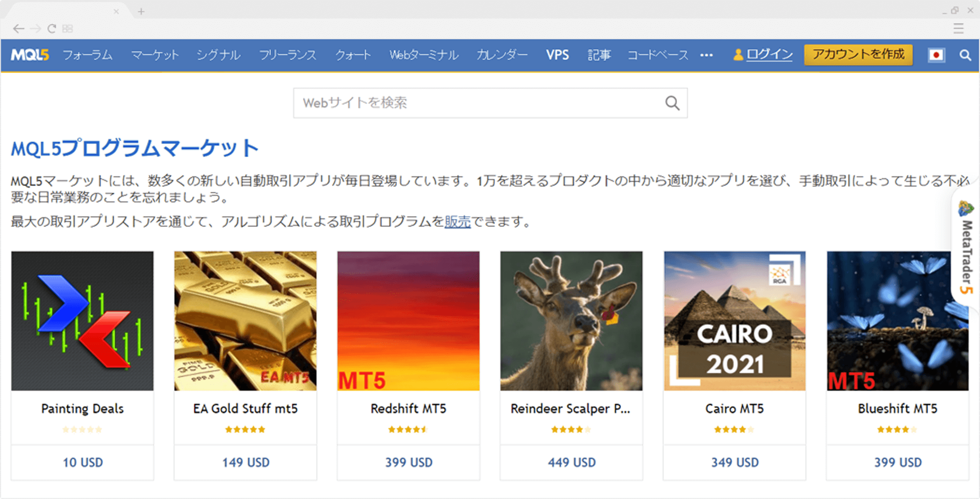Go to the マーケット section
This screenshot has height=499, width=980.
tap(155, 55)
